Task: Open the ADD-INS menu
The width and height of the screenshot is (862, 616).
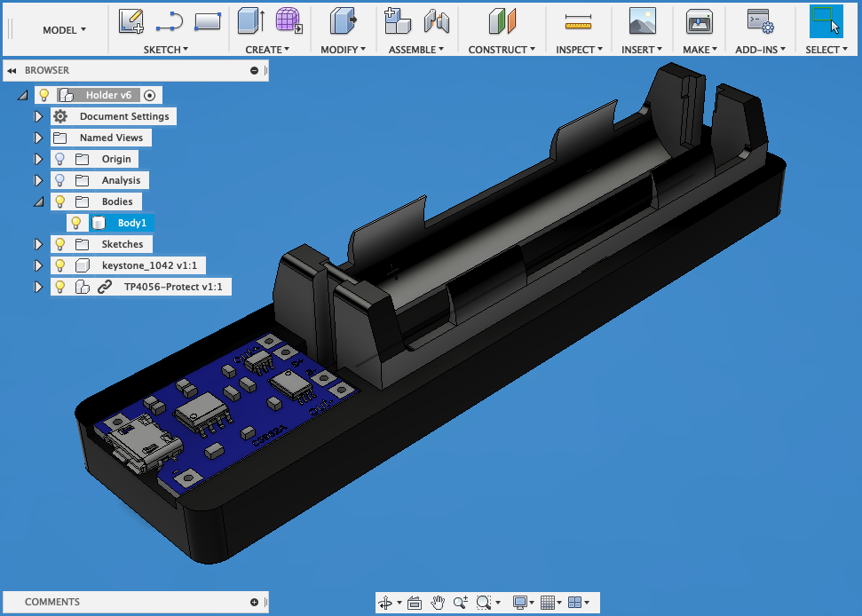Action: coord(762,50)
